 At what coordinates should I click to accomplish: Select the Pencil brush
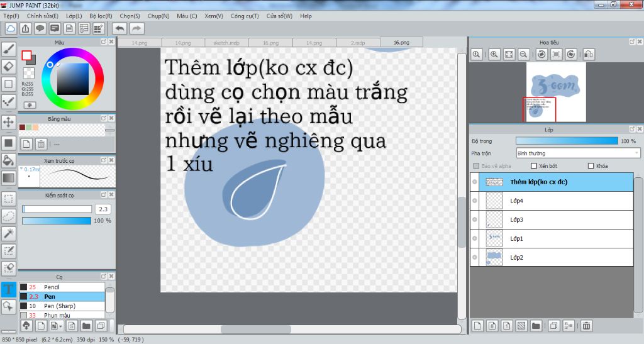tap(62, 287)
